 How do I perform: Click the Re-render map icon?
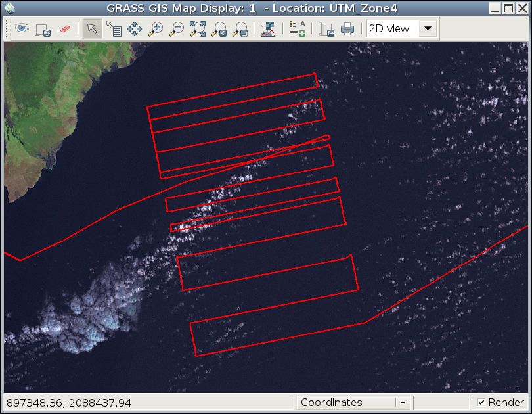[x=43, y=30]
